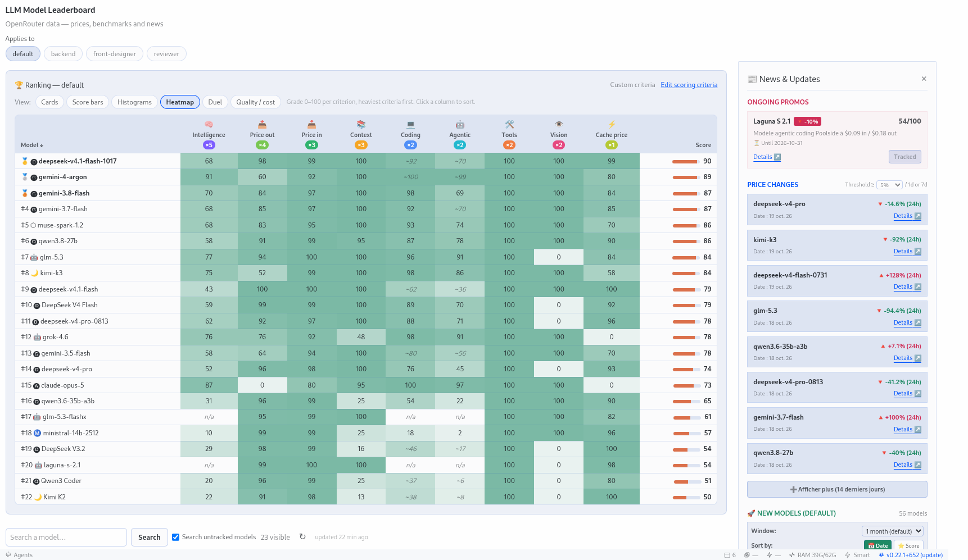Select the default profile chip

coord(23,54)
